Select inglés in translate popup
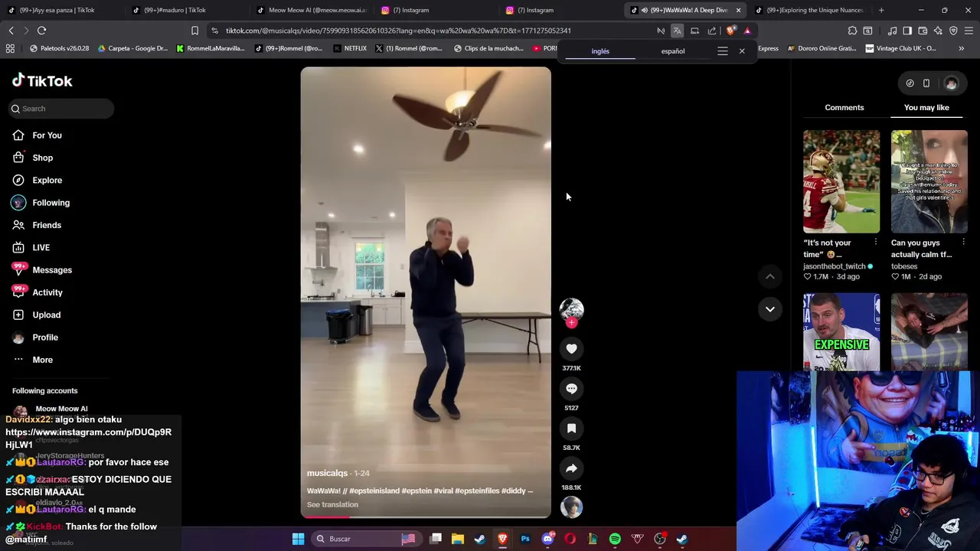This screenshot has width=980, height=551. (x=600, y=51)
